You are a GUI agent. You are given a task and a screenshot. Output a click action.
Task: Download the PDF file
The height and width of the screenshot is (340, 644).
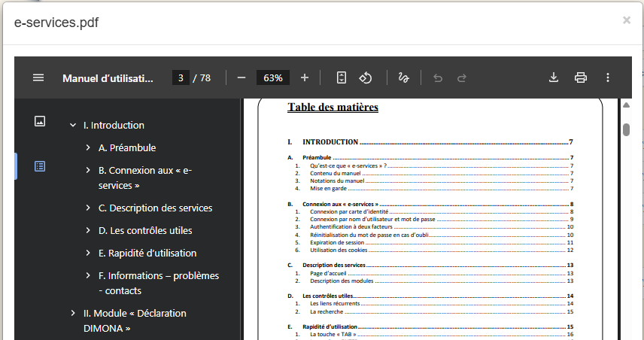click(554, 77)
